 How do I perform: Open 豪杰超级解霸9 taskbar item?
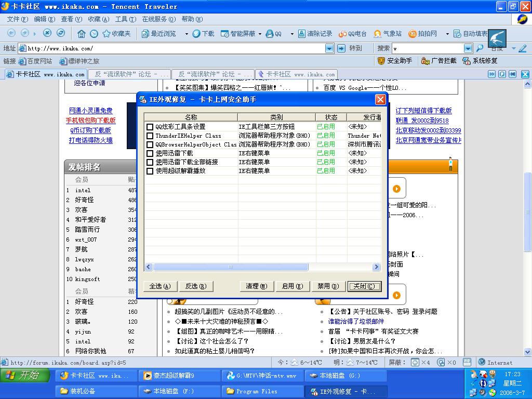179,376
